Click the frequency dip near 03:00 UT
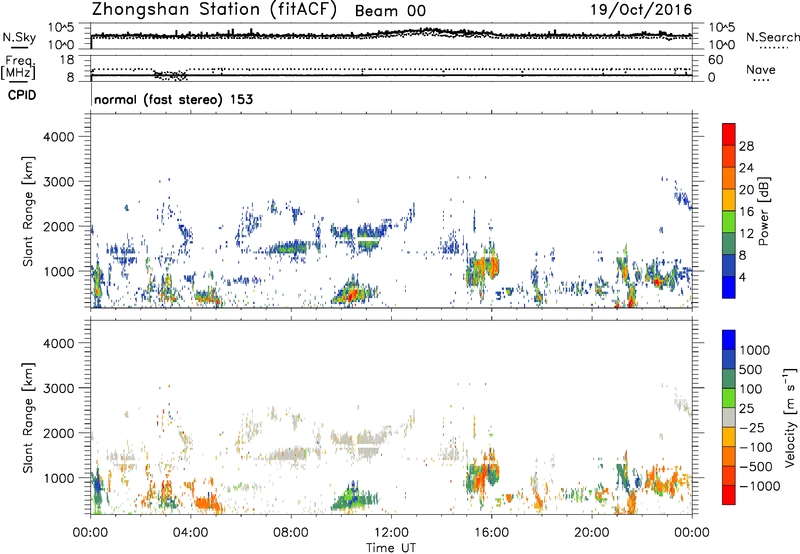This screenshot has height=554, width=800. [171, 75]
